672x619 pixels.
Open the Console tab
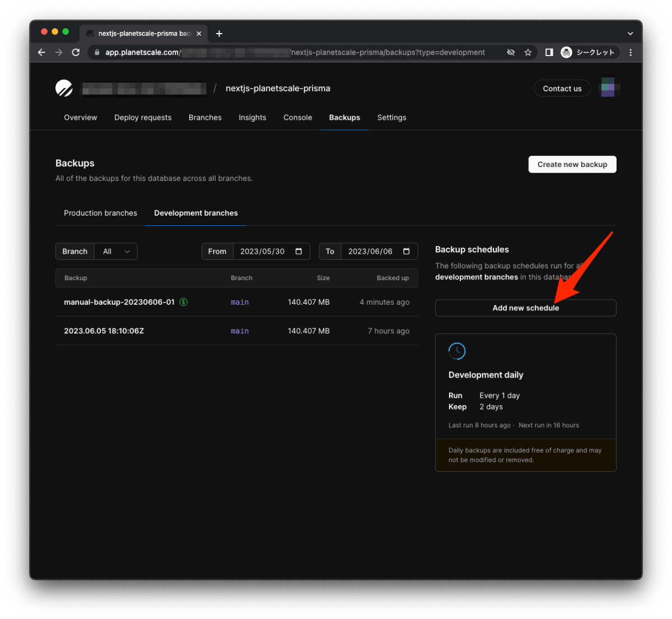click(298, 118)
